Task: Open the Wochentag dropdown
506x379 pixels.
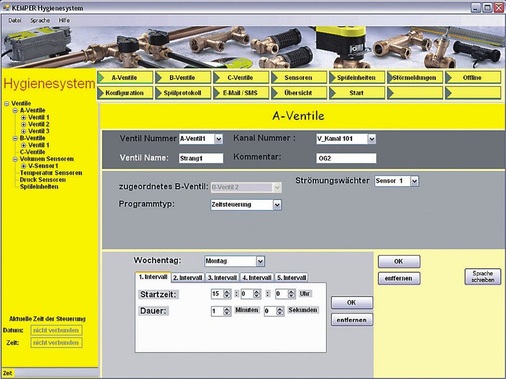Action: click(260, 261)
